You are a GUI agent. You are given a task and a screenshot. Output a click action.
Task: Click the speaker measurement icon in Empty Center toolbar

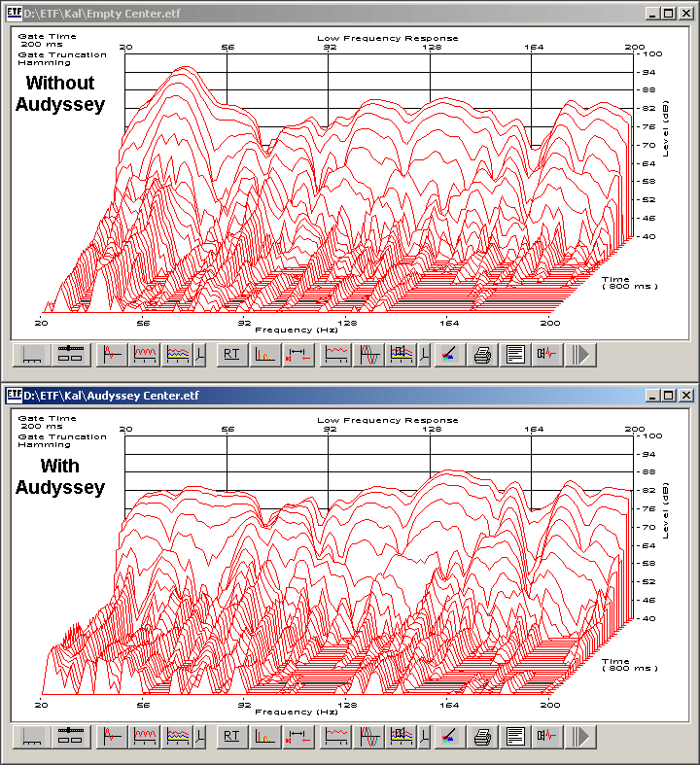point(547,355)
